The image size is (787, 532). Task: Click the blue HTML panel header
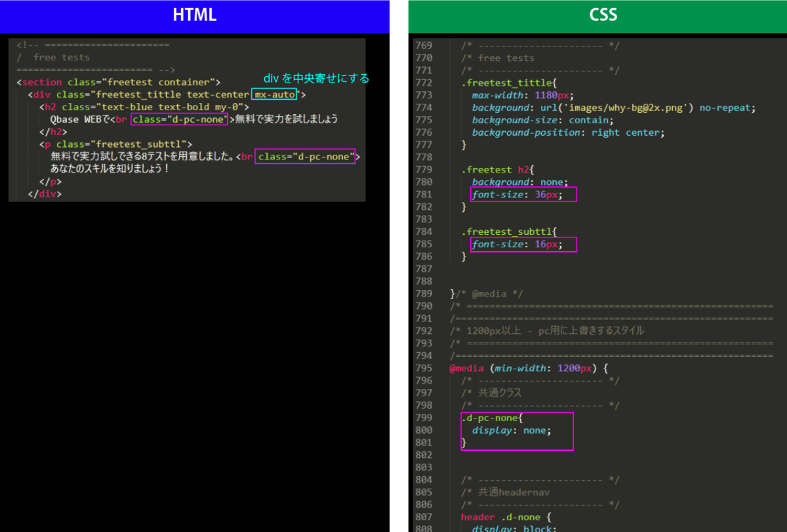click(x=195, y=16)
